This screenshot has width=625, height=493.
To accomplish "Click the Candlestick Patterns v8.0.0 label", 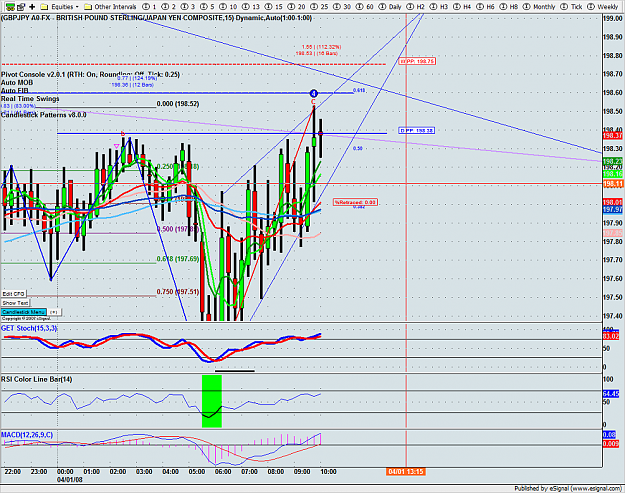I will [x=43, y=115].
